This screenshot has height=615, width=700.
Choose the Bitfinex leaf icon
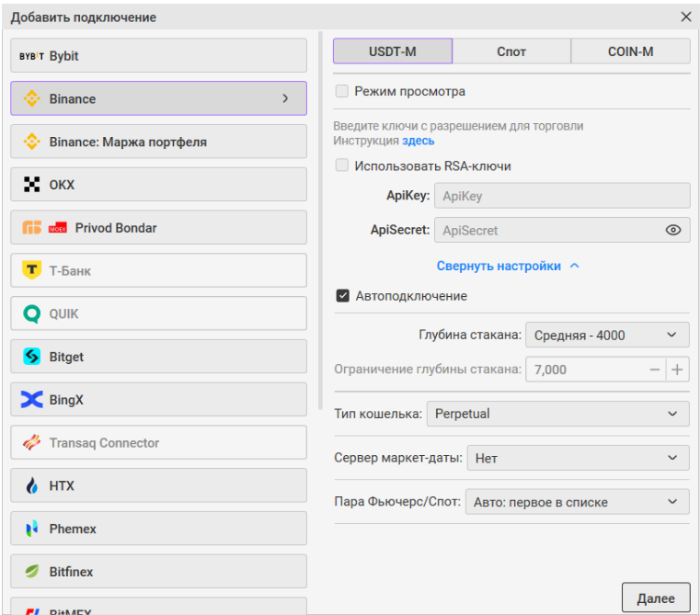click(x=32, y=572)
